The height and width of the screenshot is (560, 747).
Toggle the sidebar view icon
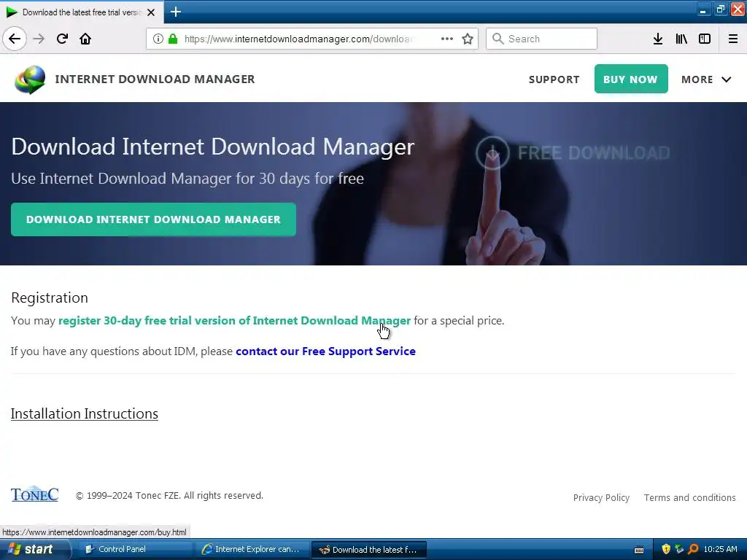click(705, 39)
